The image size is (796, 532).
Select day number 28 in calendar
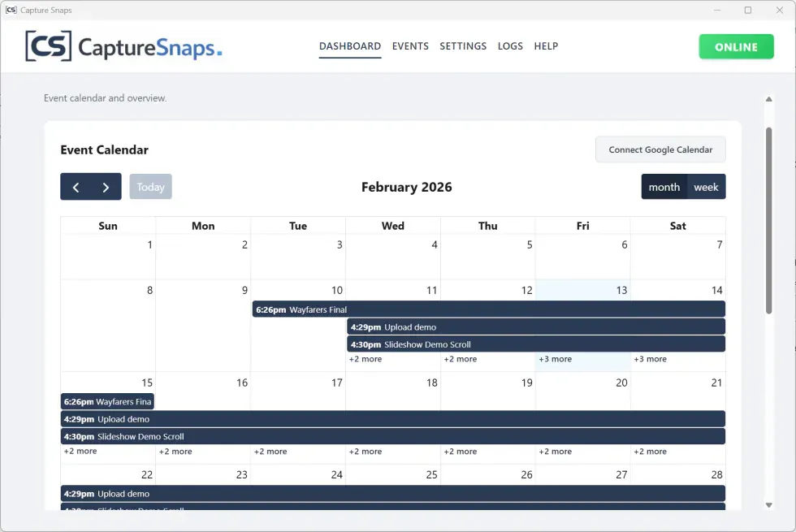716,474
